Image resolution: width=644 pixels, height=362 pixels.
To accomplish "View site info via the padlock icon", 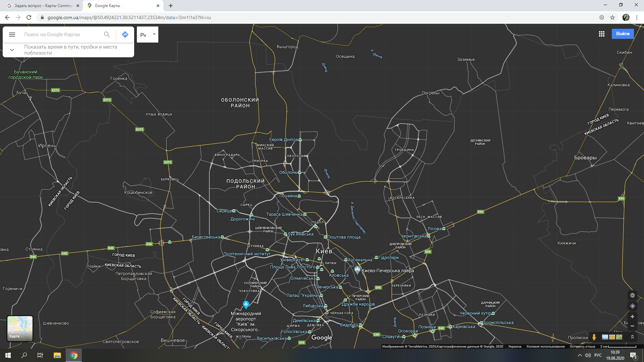I will pyautogui.click(x=42, y=17).
